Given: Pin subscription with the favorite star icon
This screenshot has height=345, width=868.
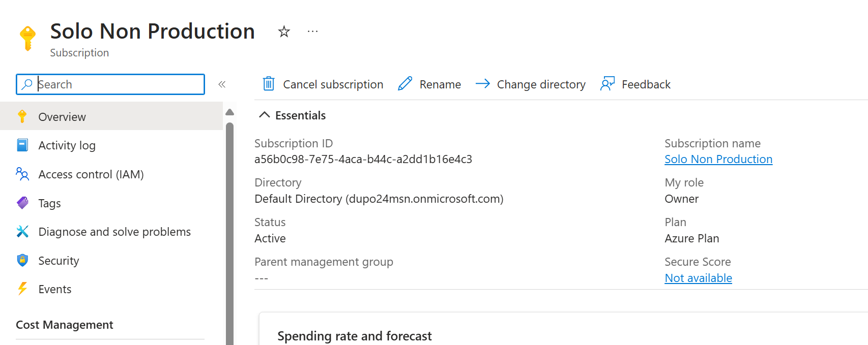Looking at the screenshot, I should (x=284, y=32).
